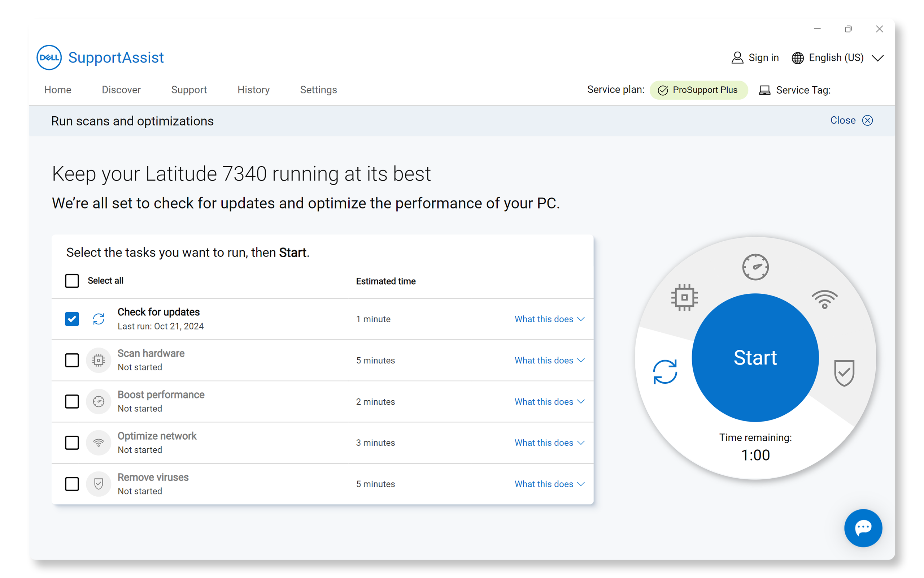Click the Check for updates refresh icon in list
This screenshot has width=924, height=578.
pos(99,319)
